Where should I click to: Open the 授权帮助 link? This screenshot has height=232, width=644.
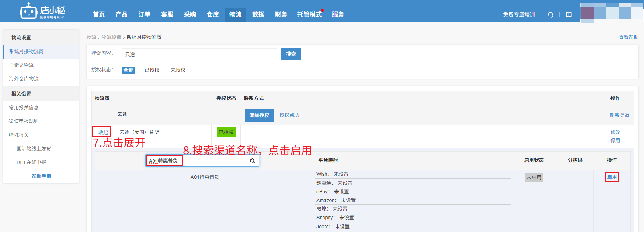289,115
